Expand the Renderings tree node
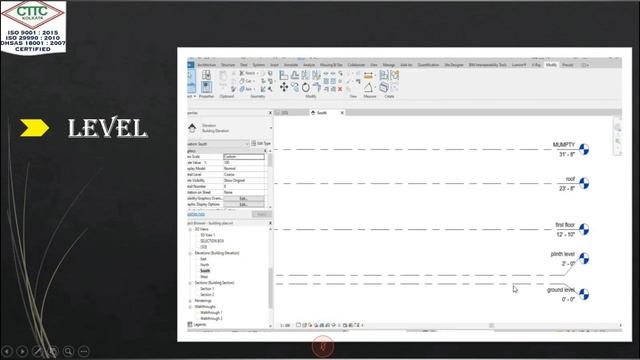This screenshot has width=640, height=360. coord(190,301)
